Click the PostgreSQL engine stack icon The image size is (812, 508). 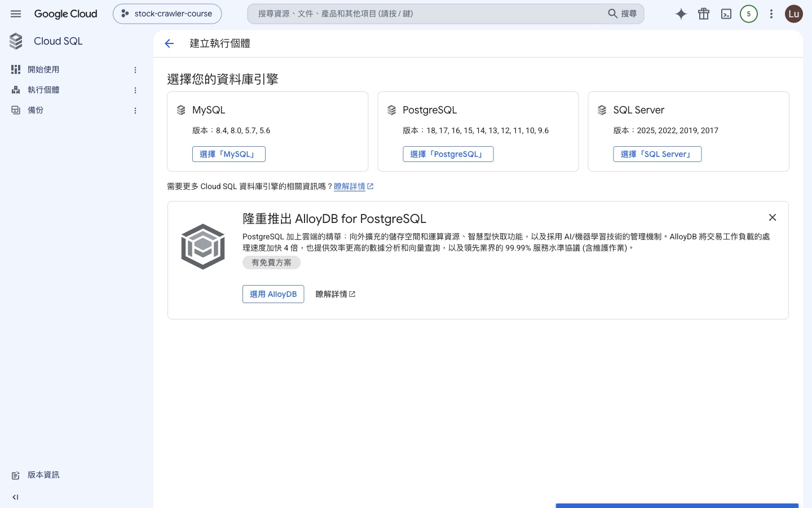[x=392, y=110]
